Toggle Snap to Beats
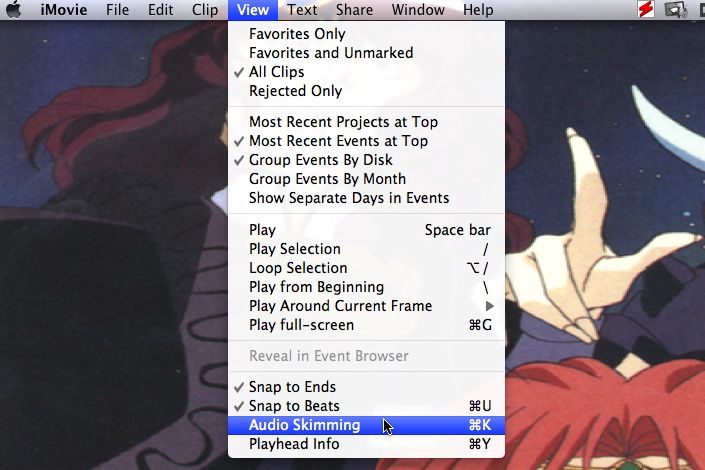 coord(366,406)
